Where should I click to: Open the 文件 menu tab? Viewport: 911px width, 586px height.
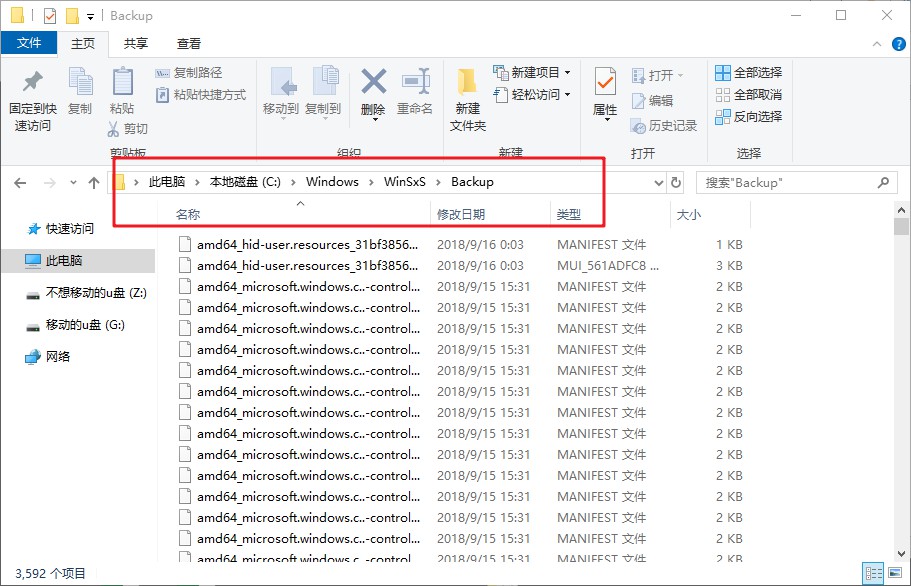pos(29,43)
